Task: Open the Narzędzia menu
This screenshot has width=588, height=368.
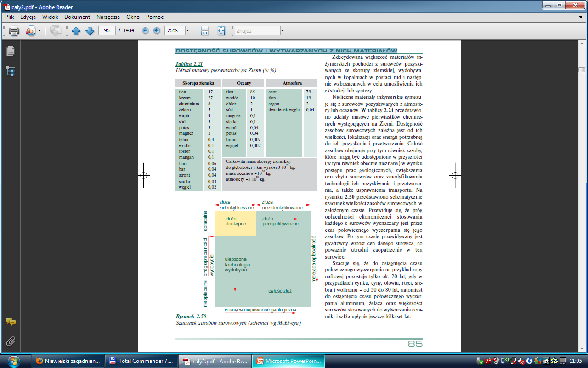Action: (108, 17)
